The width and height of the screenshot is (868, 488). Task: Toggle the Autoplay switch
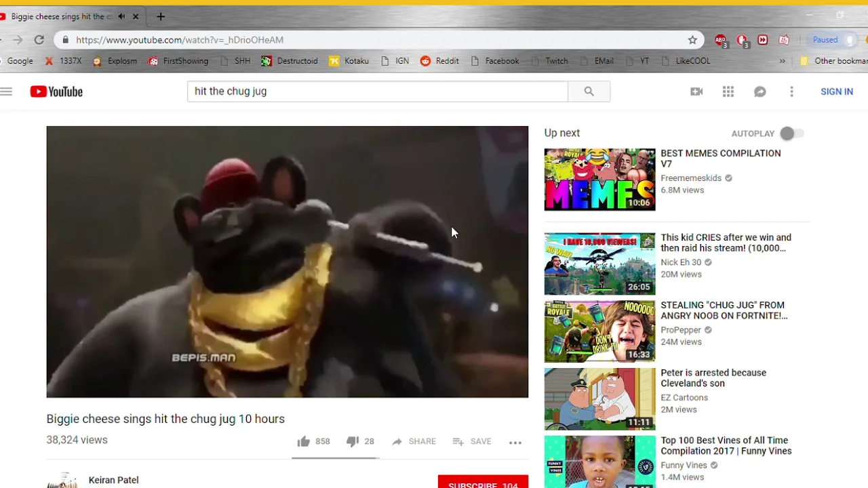(791, 134)
